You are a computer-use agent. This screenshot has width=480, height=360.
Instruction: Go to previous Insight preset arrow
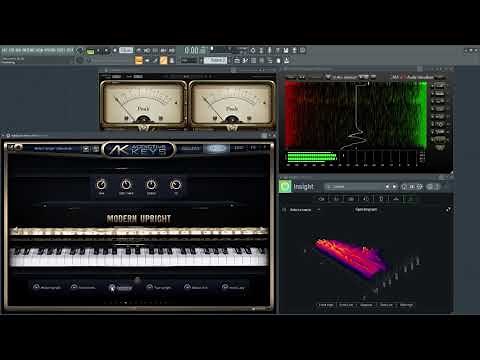coord(387,187)
